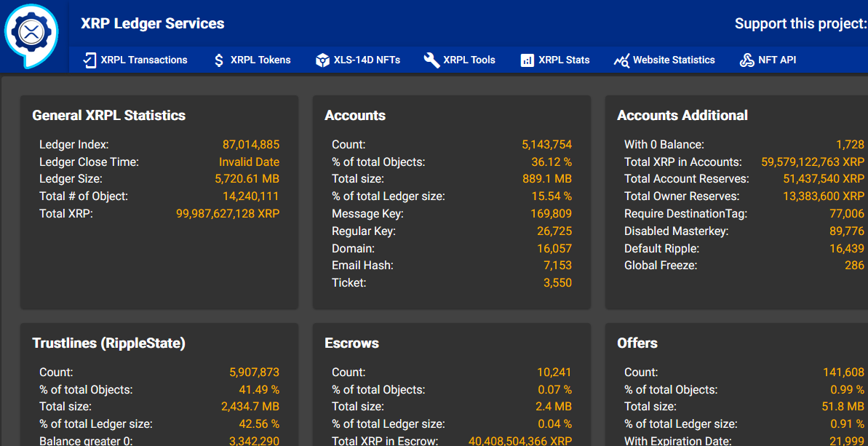Viewport: 868px width, 446px height.
Task: Click the dollar sign XRPL Tokens icon
Action: (x=219, y=60)
